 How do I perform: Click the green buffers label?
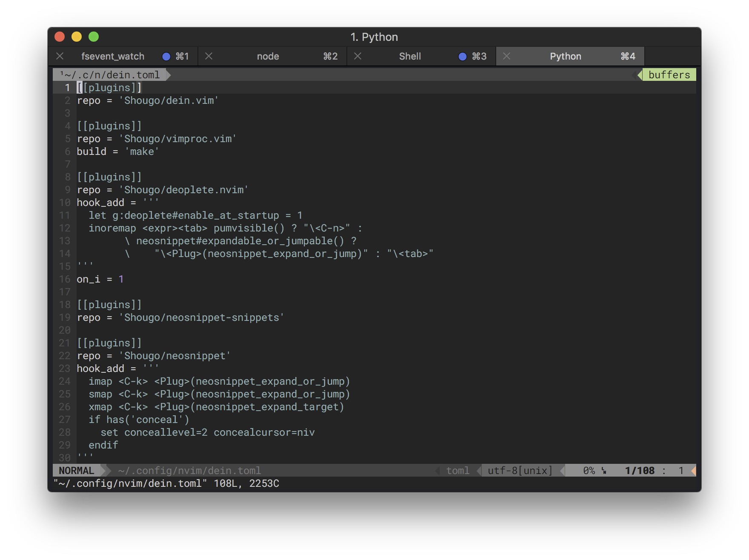click(669, 75)
